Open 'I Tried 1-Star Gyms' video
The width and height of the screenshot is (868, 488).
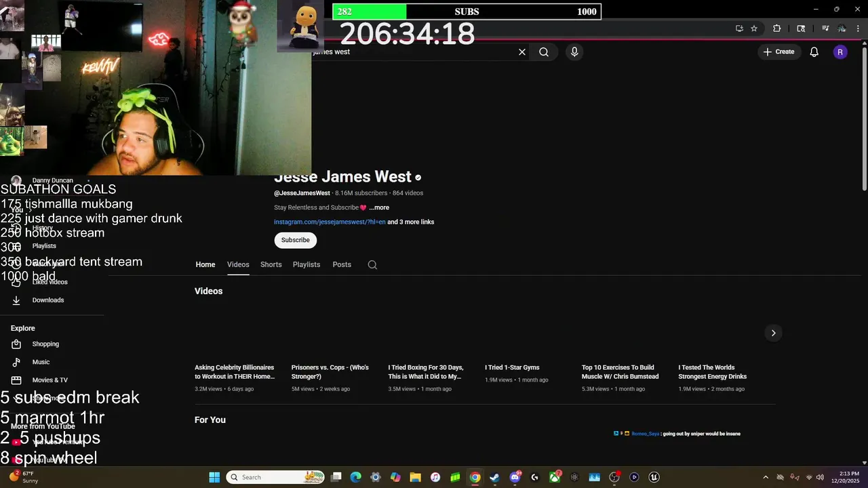point(512,367)
